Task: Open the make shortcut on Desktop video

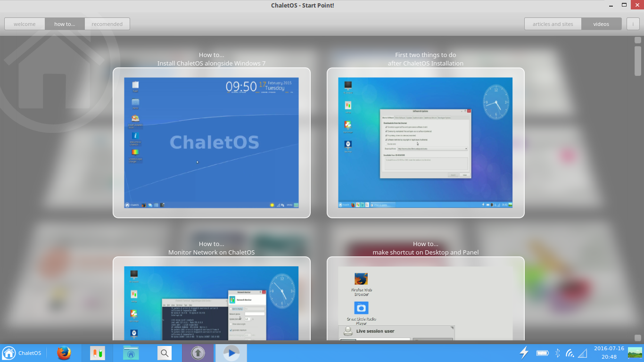Action: click(x=426, y=299)
